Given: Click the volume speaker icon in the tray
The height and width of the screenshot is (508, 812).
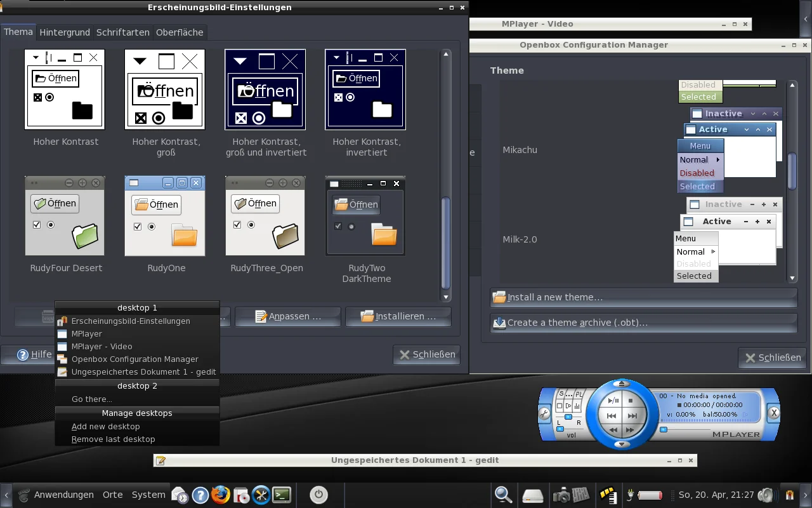Looking at the screenshot, I should point(767,495).
